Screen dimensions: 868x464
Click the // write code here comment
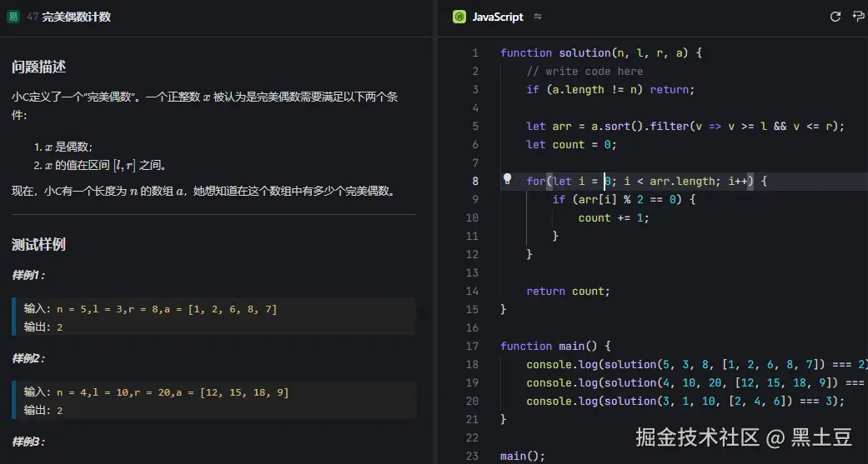[x=585, y=72]
